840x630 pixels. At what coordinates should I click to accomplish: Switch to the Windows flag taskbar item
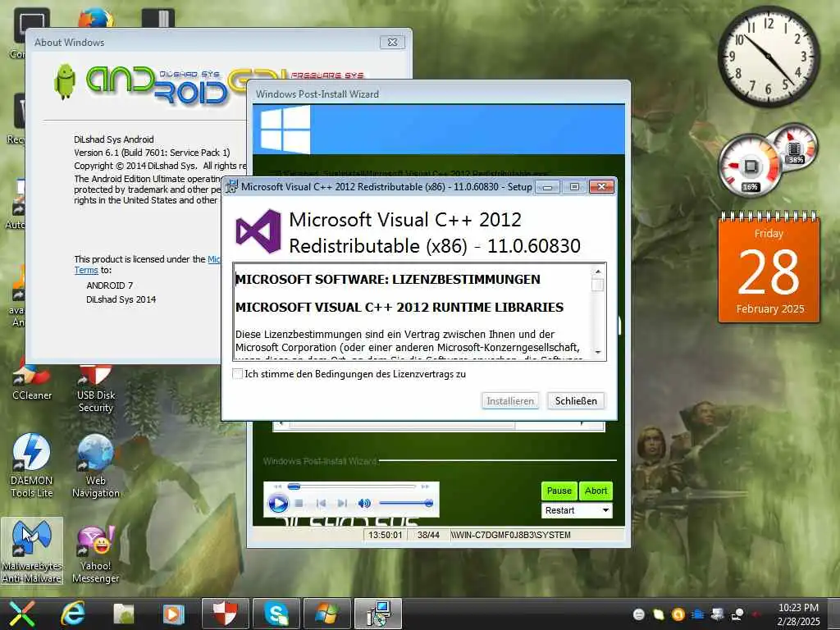326,614
